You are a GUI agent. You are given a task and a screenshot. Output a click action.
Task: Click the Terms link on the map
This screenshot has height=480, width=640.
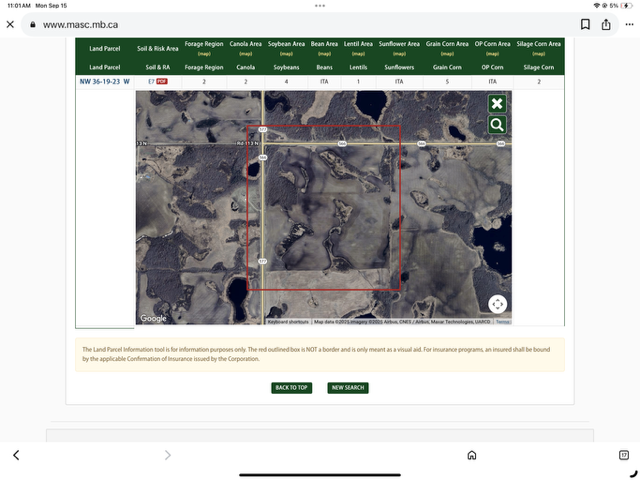(503, 322)
